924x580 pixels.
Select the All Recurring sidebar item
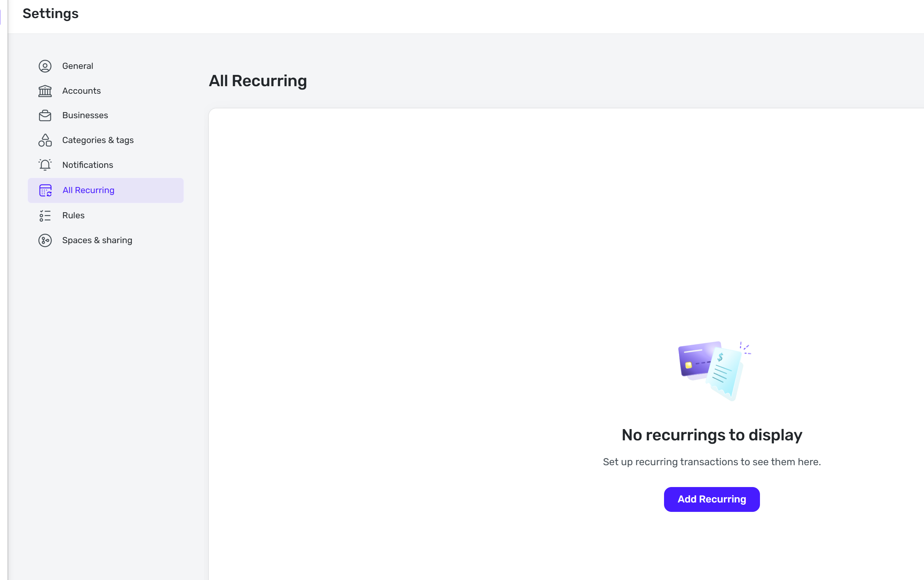[x=88, y=190]
